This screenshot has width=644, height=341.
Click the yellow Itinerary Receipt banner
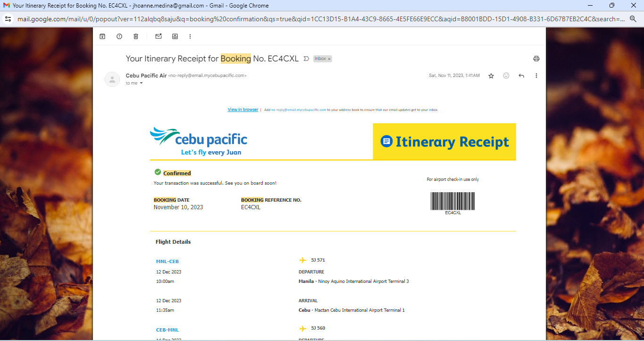[x=444, y=142]
